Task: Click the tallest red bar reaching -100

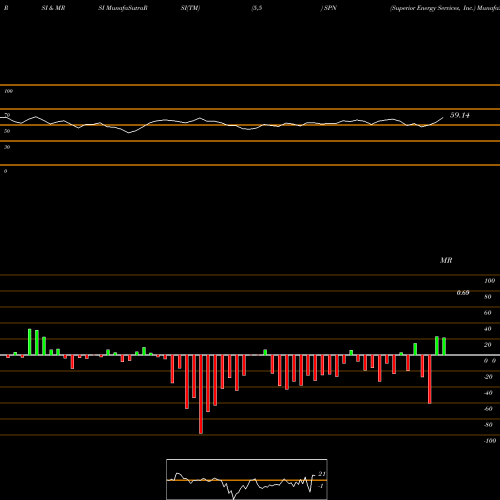Action: [x=201, y=394]
